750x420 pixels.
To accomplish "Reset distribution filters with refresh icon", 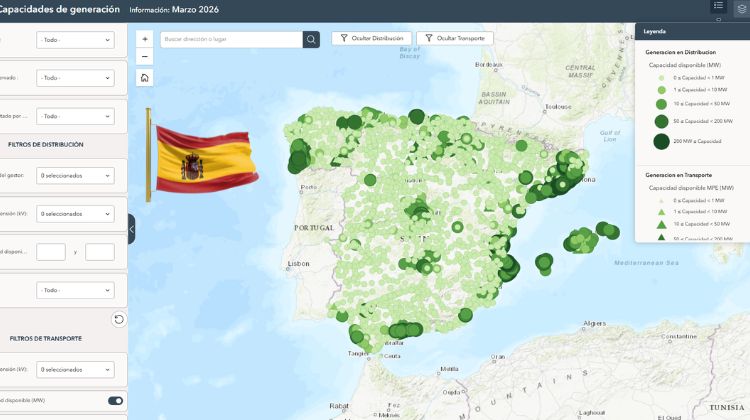I will (119, 319).
